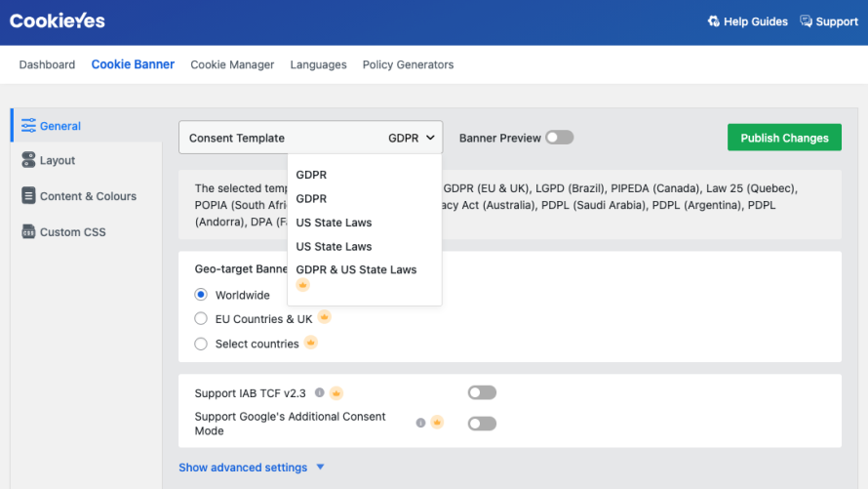Image resolution: width=868 pixels, height=489 pixels.
Task: Toggle the Banner Preview switch
Action: click(x=559, y=138)
